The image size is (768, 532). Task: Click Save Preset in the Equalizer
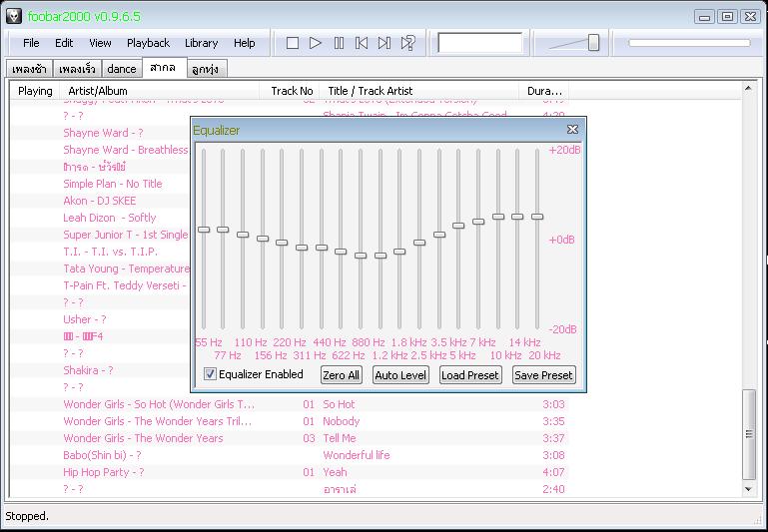click(x=543, y=375)
